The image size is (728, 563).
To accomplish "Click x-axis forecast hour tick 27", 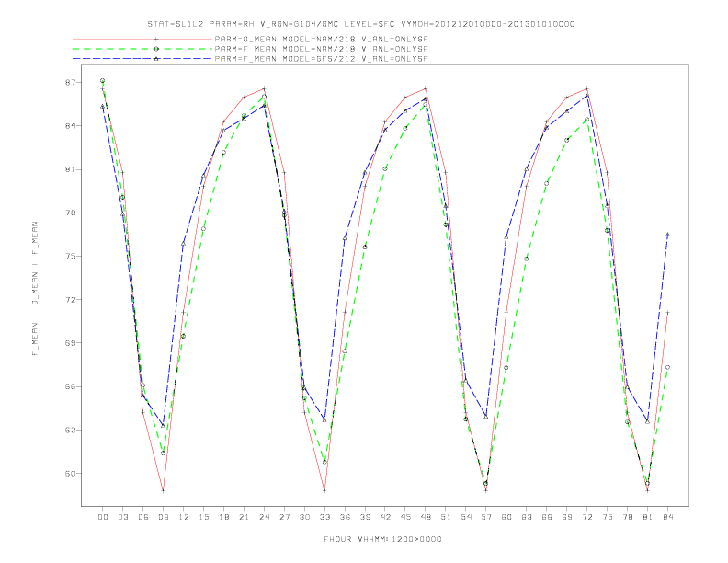I will click(x=284, y=517).
